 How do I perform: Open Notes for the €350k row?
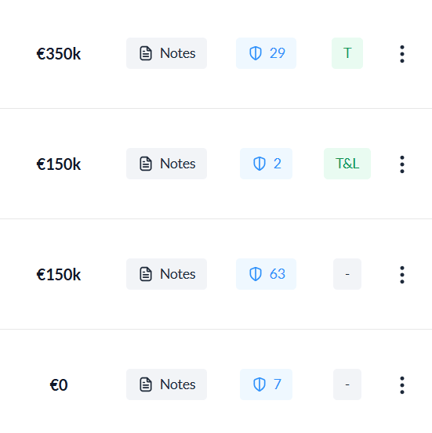point(166,53)
